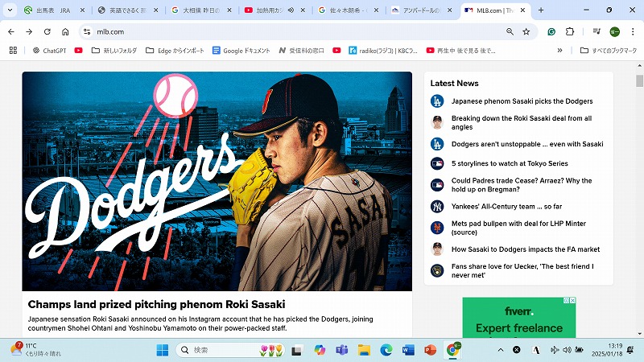Open the Chrome three-dot menu
644x362 pixels.
click(633, 31)
